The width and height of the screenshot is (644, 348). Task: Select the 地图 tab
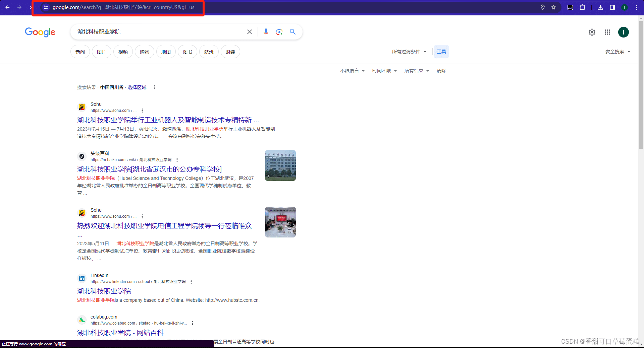tap(166, 52)
